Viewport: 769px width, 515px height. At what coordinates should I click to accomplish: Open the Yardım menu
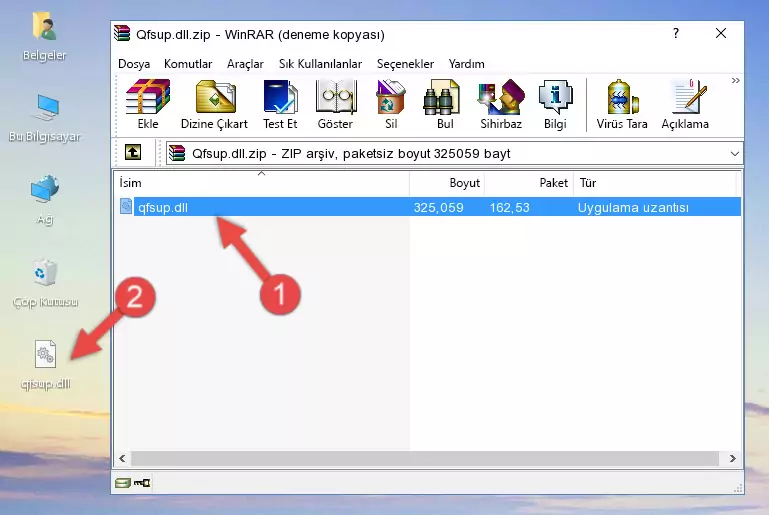466,64
